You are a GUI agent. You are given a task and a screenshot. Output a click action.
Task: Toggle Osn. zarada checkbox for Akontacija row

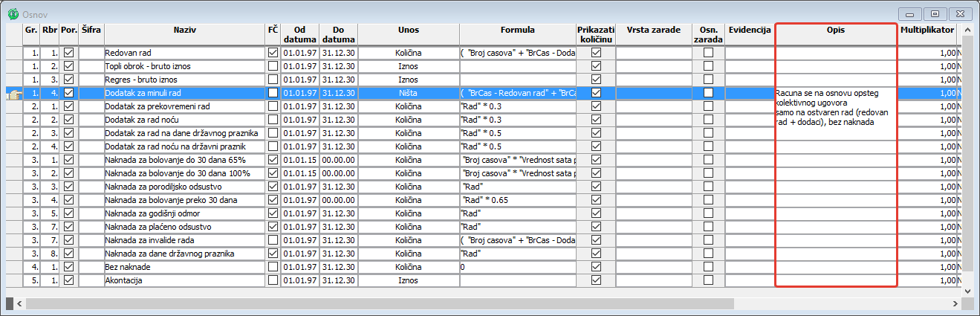click(708, 280)
